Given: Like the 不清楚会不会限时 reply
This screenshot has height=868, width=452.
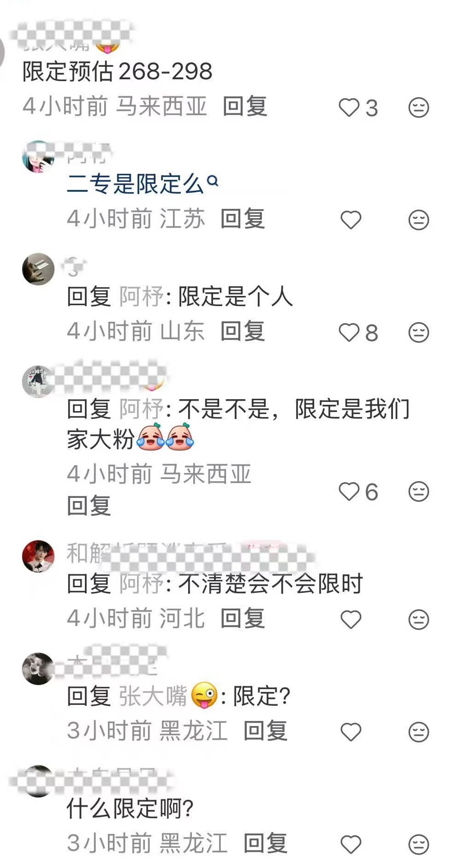Looking at the screenshot, I should (x=351, y=620).
